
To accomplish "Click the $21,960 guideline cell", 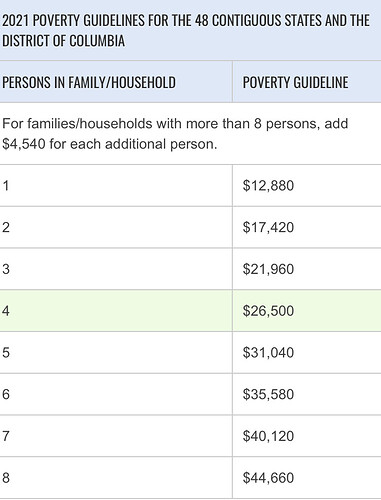I will (307, 269).
